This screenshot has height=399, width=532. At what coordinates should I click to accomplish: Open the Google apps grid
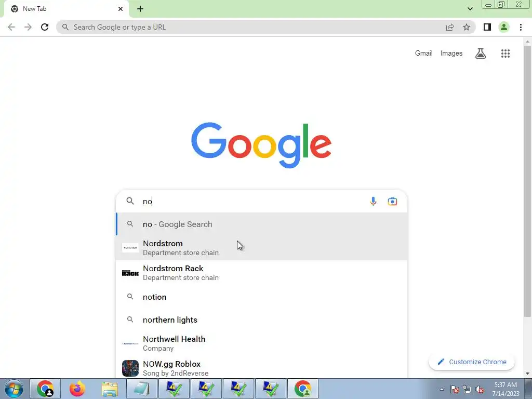click(506, 54)
